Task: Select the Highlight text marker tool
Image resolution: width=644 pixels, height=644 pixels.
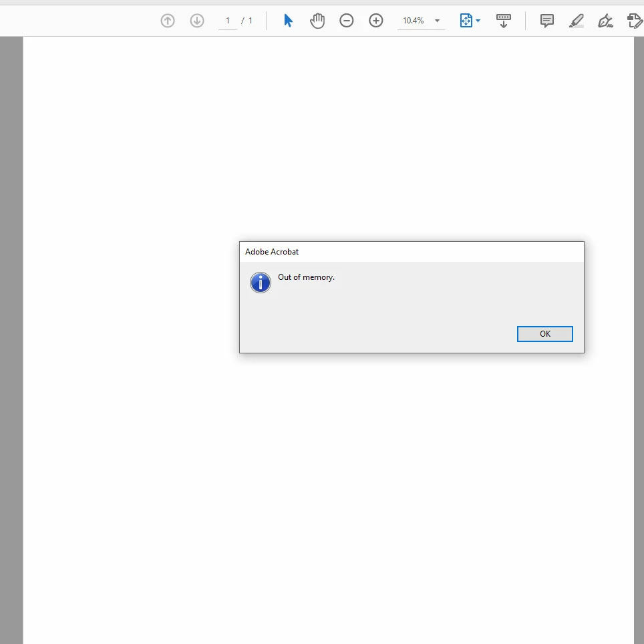Action: tap(577, 21)
